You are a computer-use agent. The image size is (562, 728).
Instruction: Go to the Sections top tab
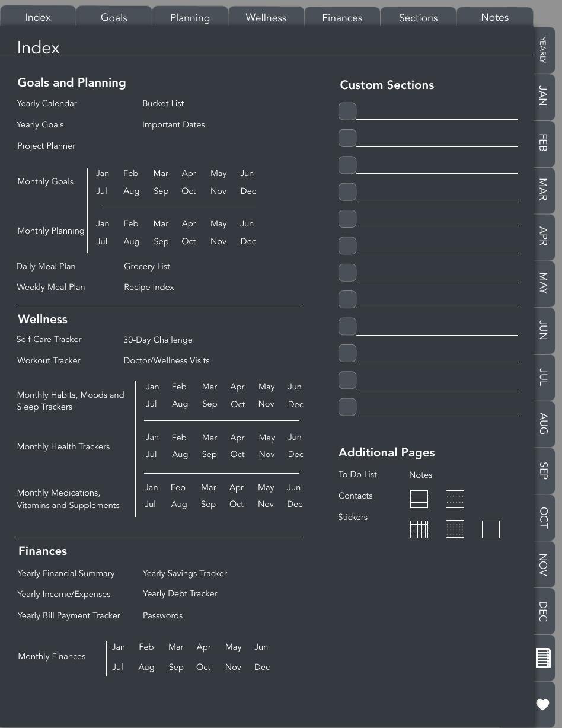[418, 17]
